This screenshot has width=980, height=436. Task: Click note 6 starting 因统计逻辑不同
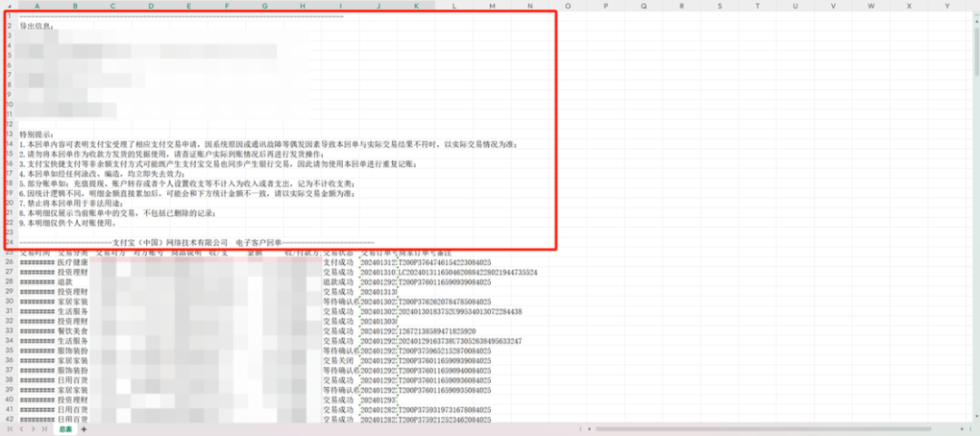pyautogui.click(x=188, y=193)
